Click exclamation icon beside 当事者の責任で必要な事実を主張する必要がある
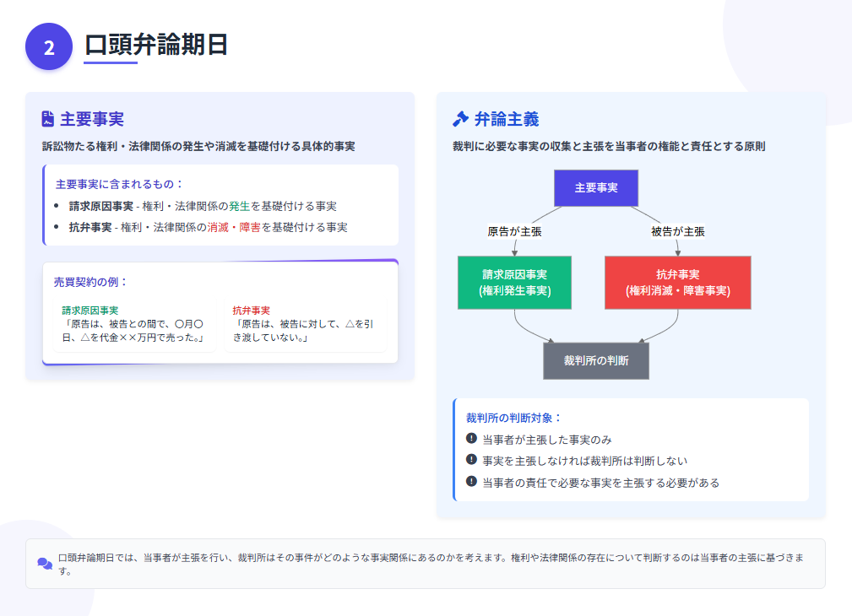Image resolution: width=852 pixels, height=616 pixels. [471, 482]
